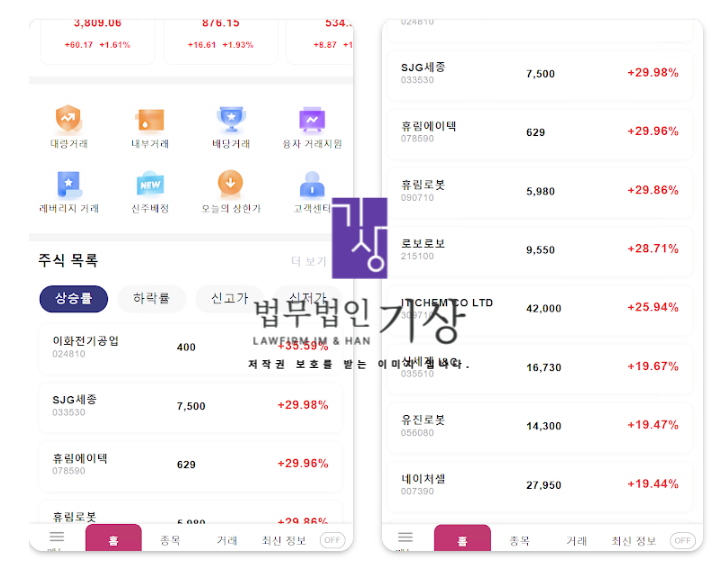Open hamburger menu on left phone

coord(57,536)
